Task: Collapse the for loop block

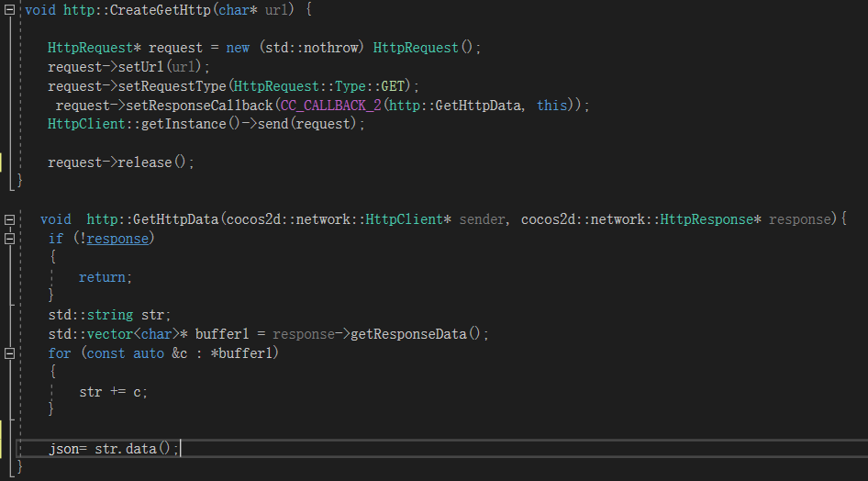Action: click(x=9, y=353)
